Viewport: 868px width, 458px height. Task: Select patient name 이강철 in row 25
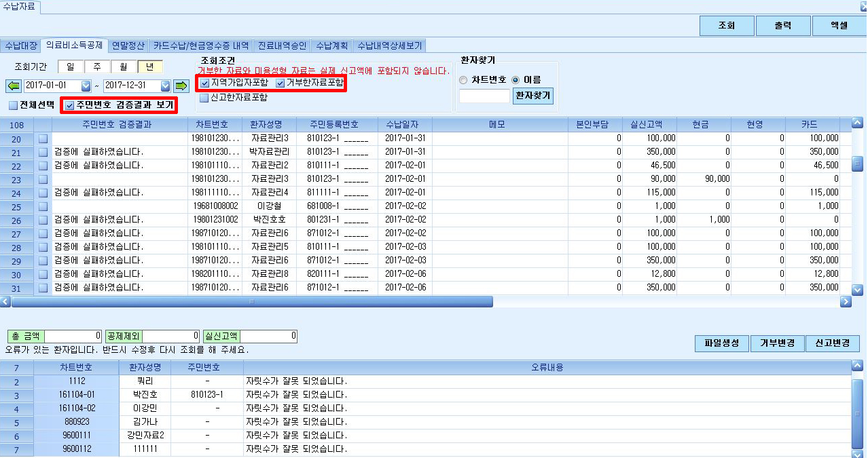pyautogui.click(x=270, y=206)
